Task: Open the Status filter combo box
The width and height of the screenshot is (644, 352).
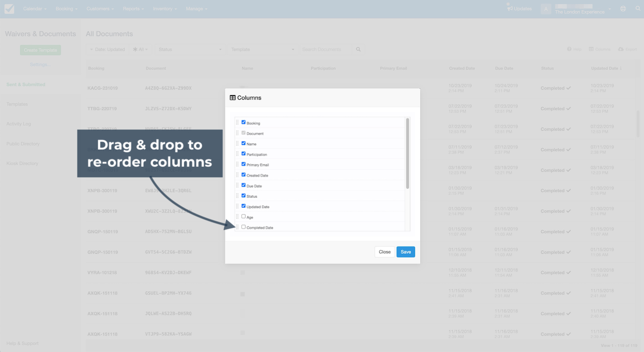Action: 190,50
